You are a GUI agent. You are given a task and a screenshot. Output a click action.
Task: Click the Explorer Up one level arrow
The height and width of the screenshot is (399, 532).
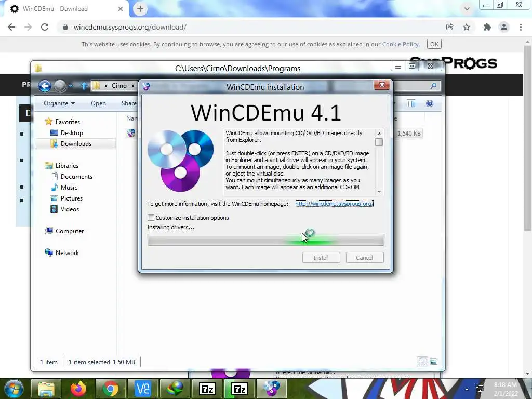tap(84, 86)
